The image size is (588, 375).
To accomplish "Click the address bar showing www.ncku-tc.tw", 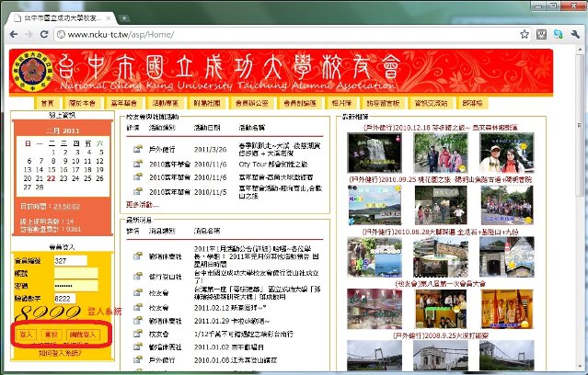I will pyautogui.click(x=286, y=34).
